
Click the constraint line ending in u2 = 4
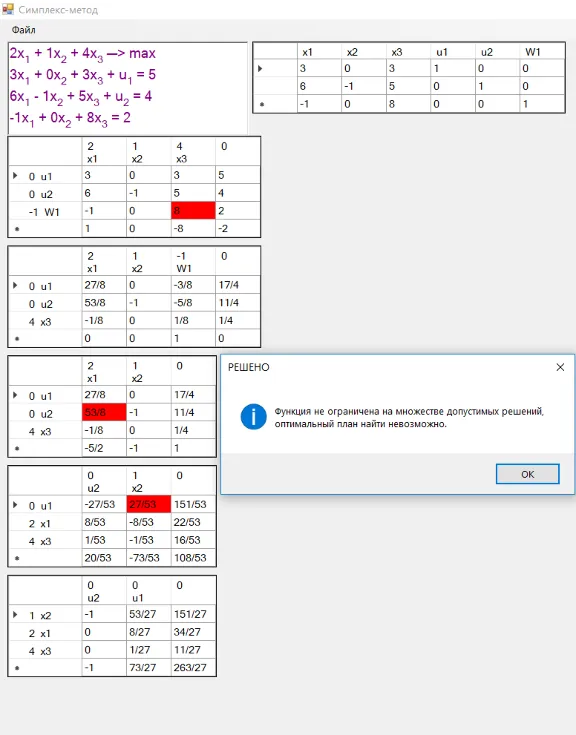(x=81, y=97)
